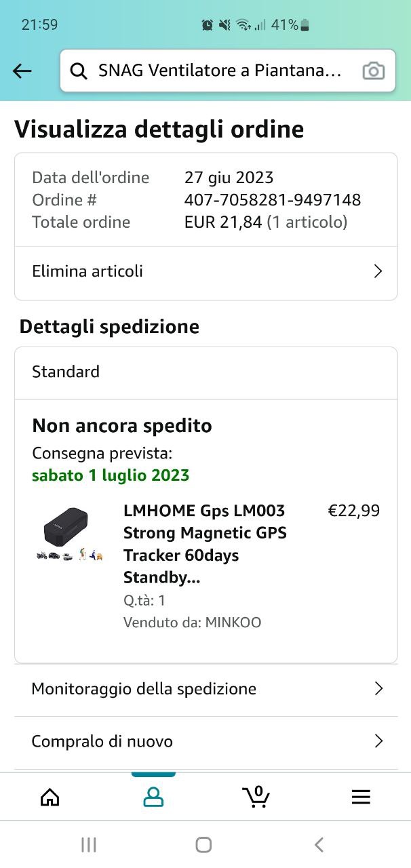
Task: Open the account profile tab
Action: [153, 797]
